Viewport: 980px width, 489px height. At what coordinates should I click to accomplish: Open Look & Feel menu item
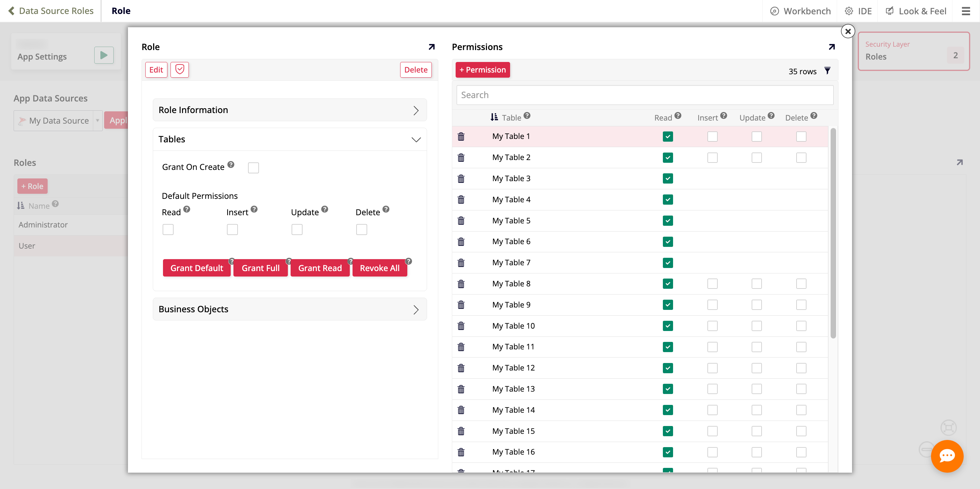coord(916,11)
